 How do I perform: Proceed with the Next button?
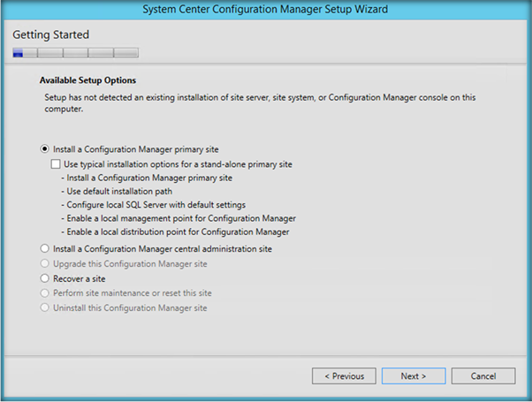pos(414,375)
